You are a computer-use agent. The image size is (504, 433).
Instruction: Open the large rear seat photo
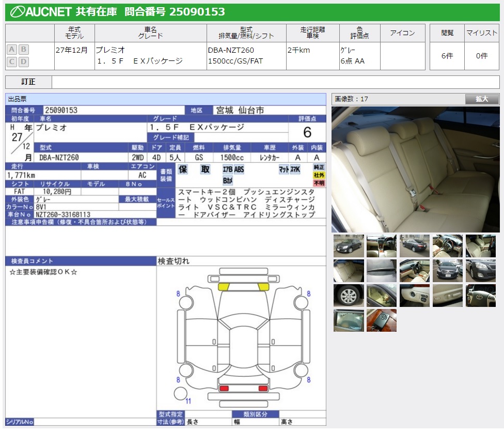point(415,169)
